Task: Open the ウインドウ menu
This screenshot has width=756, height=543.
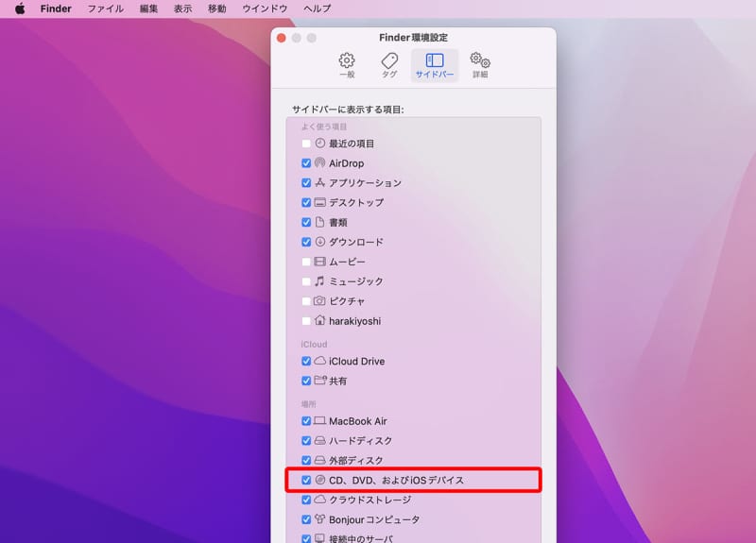Action: click(265, 8)
